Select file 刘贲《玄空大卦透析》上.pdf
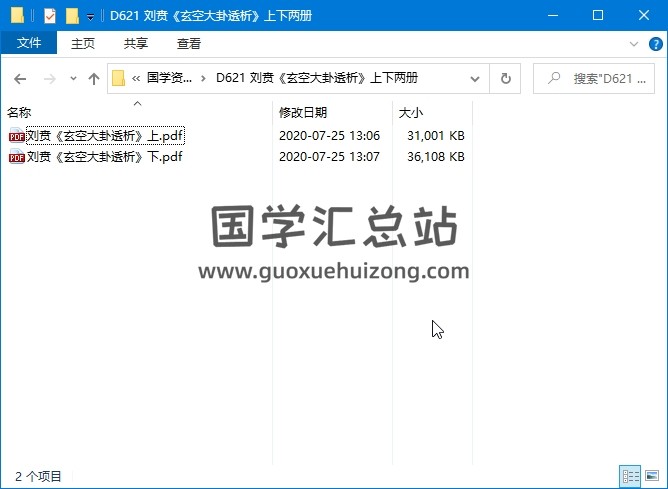The image size is (668, 489). [x=105, y=136]
